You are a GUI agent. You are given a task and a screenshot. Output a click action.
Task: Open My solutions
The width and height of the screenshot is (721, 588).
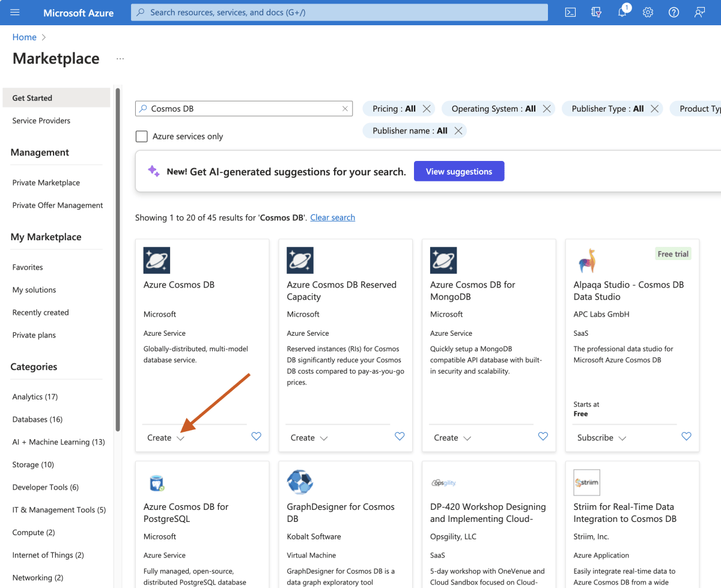click(x=34, y=290)
